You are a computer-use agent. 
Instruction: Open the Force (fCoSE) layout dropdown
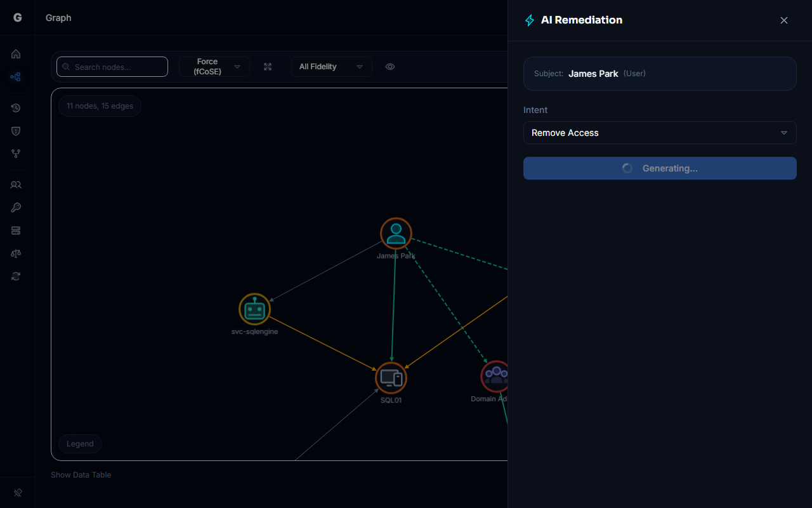pyautogui.click(x=214, y=66)
